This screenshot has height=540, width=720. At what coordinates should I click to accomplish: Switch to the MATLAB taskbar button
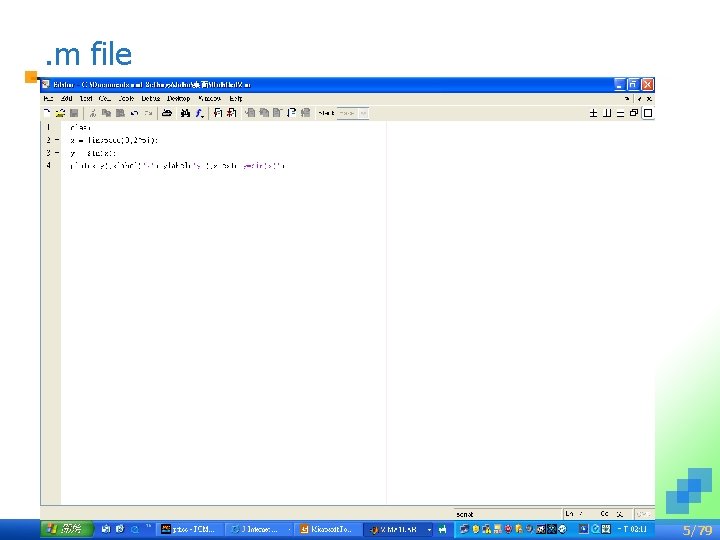pos(399,530)
